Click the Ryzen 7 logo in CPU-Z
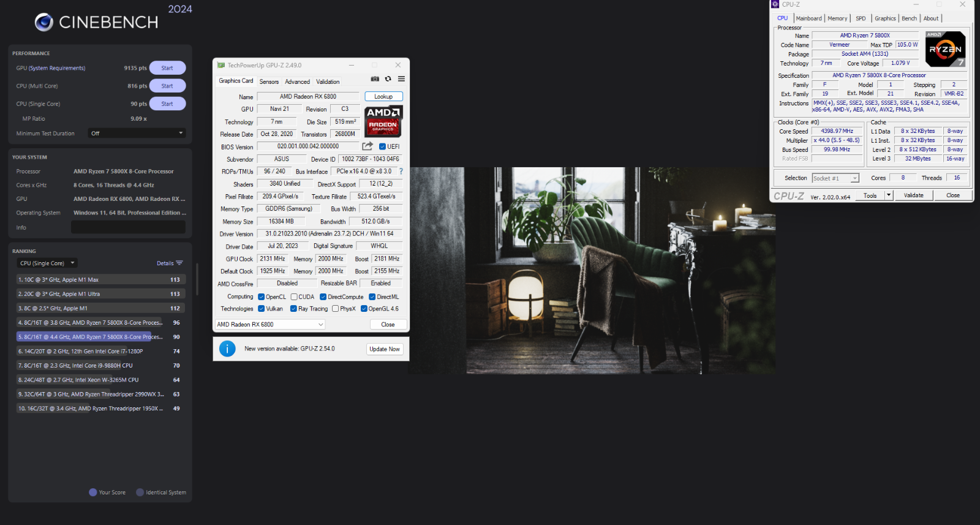Viewport: 980px width, 525px height. [x=945, y=49]
